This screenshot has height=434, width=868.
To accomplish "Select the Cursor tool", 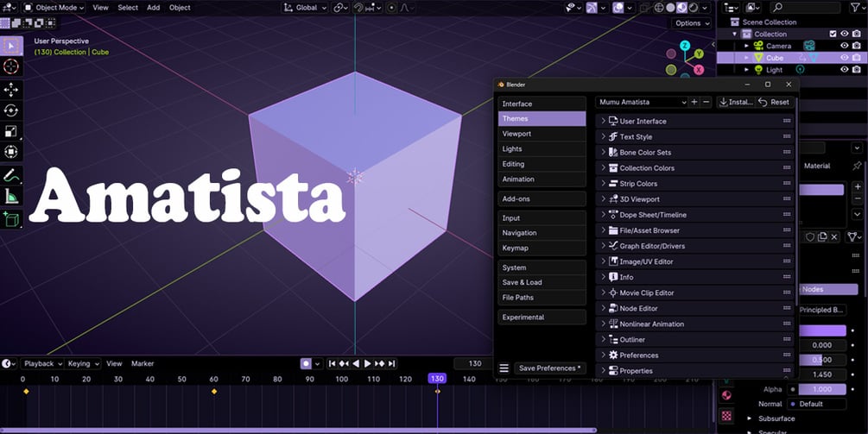I will coord(11,67).
